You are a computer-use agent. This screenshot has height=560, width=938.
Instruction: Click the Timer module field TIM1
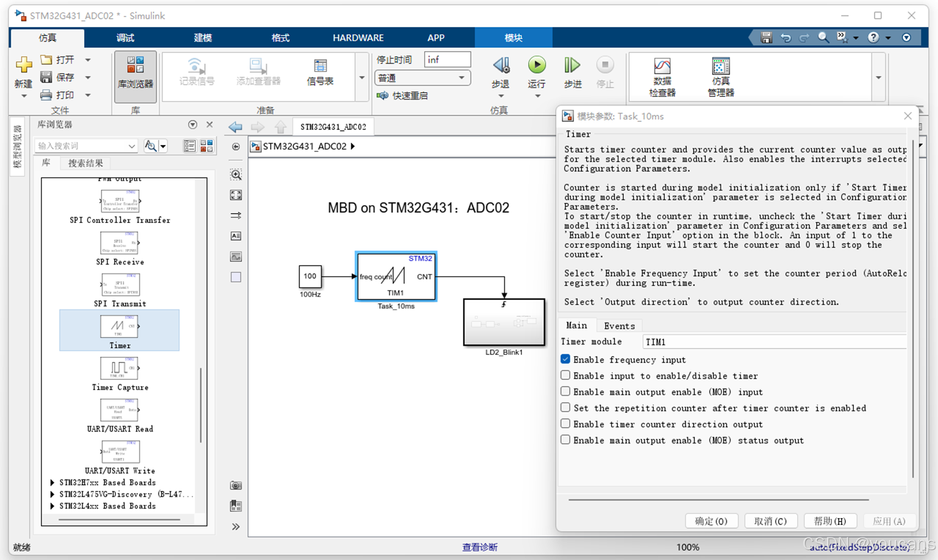(x=775, y=341)
